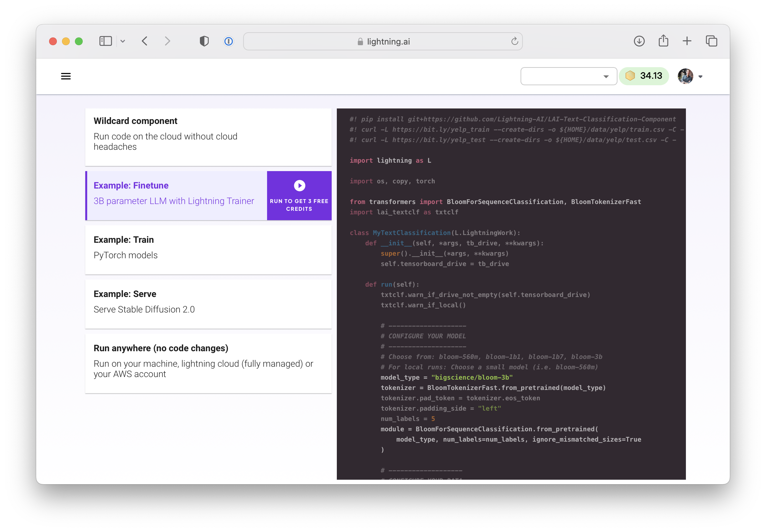
Task: Select the Wildcard component card
Action: click(x=208, y=137)
